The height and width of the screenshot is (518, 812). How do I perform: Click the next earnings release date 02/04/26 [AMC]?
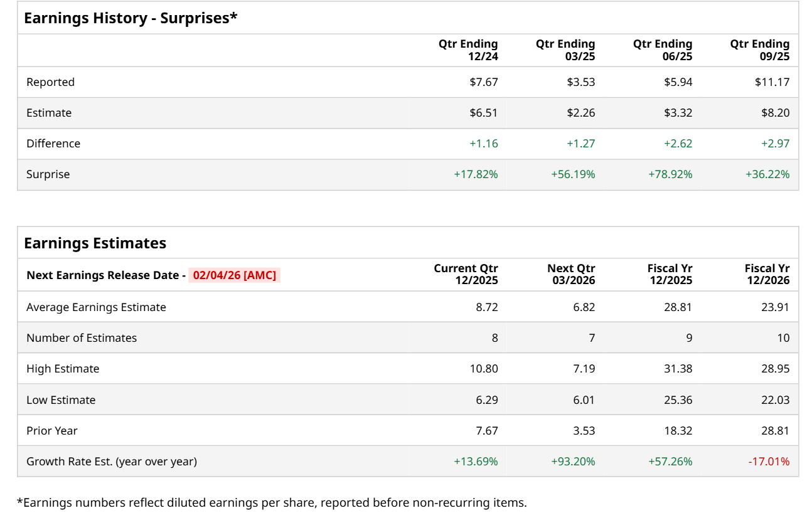tap(234, 275)
